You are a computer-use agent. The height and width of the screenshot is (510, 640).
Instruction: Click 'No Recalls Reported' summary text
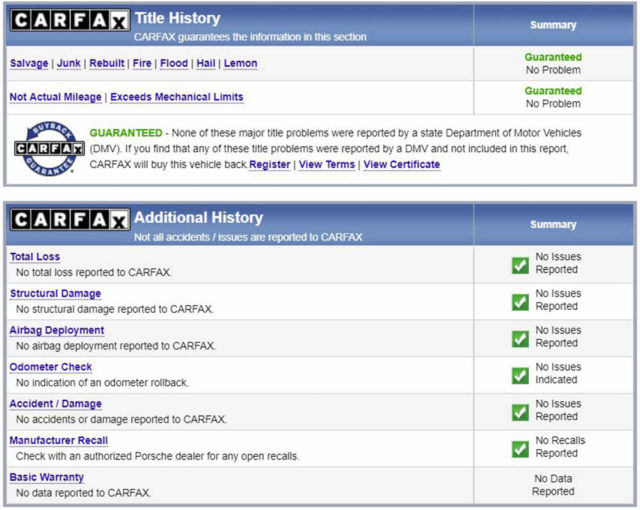560,447
